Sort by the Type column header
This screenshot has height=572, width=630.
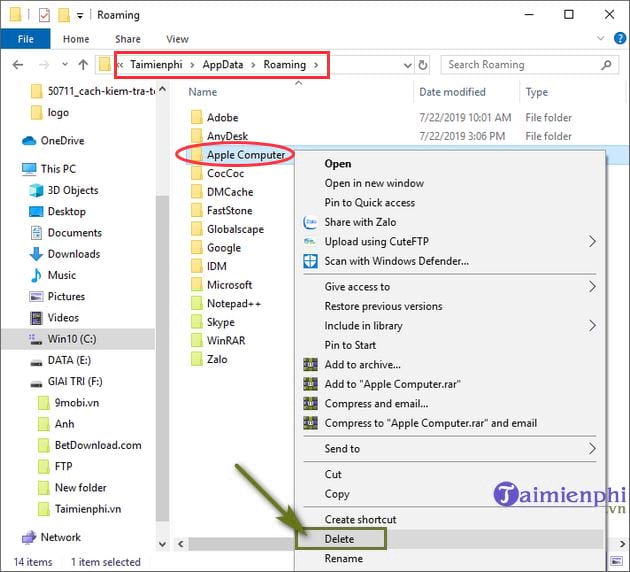(536, 92)
